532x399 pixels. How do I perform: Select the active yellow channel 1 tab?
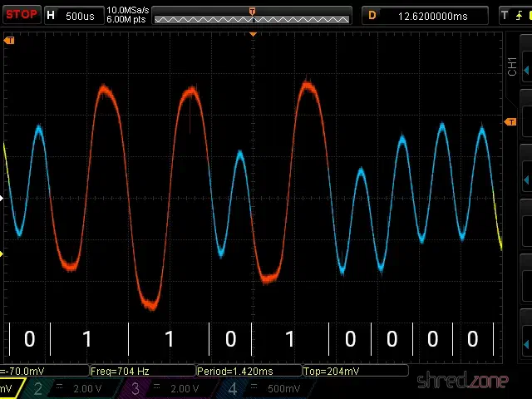(x=11, y=388)
